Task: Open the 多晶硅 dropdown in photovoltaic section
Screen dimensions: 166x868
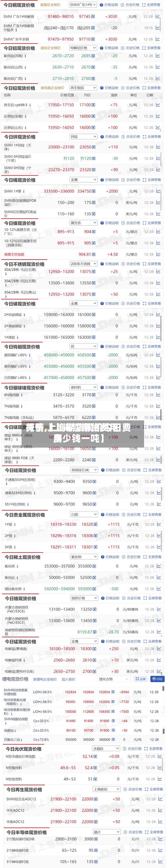Action: point(106,748)
